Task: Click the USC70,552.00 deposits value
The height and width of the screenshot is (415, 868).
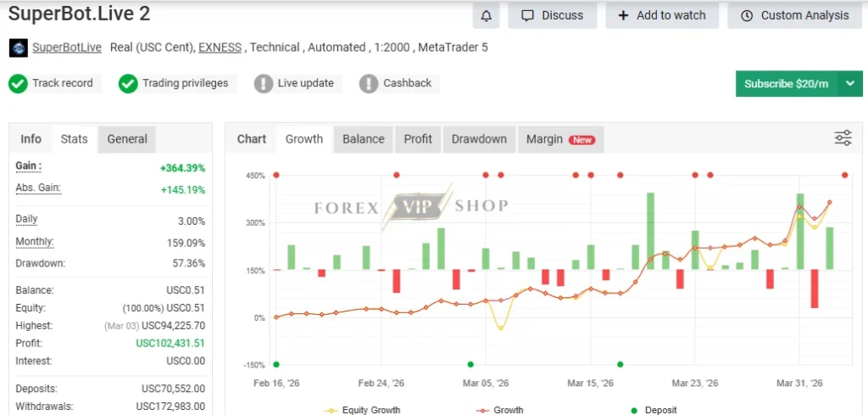Action: pos(173,389)
